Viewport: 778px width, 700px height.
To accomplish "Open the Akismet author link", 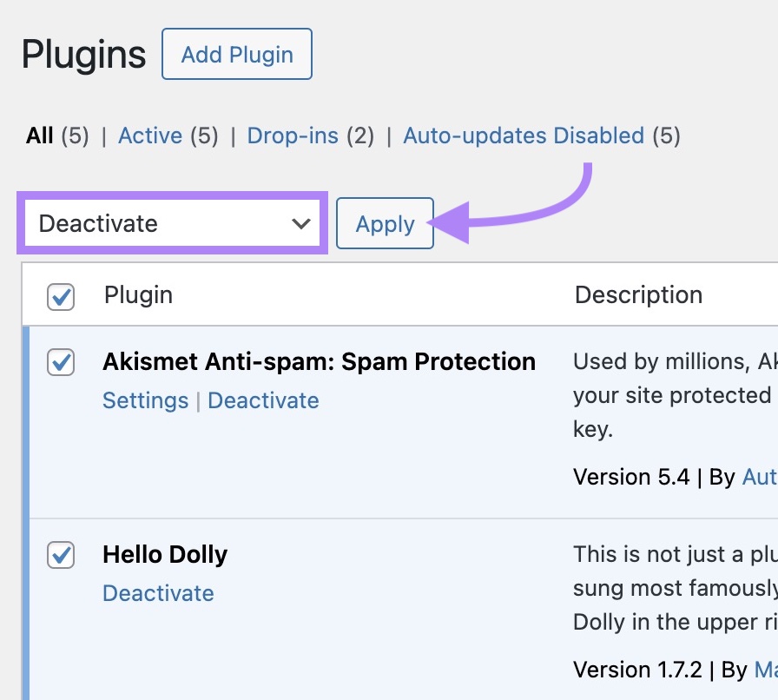I will coord(762,477).
